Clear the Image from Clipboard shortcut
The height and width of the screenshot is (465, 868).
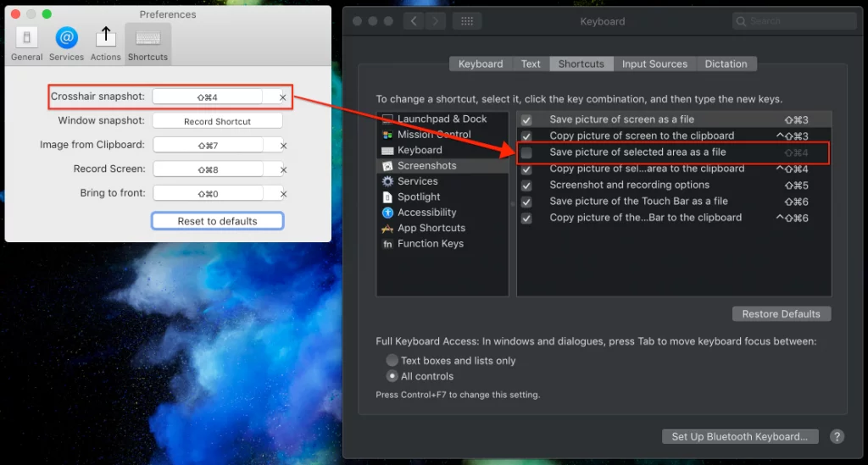click(x=283, y=146)
